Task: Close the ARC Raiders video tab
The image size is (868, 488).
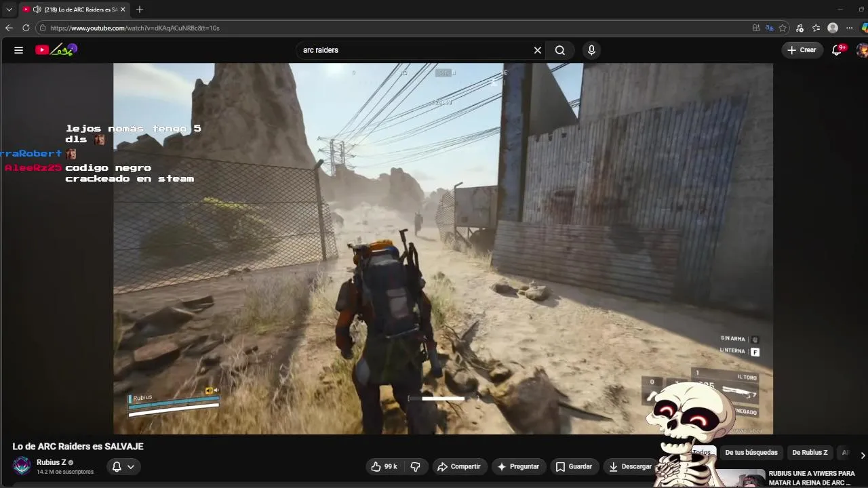Action: (123, 9)
